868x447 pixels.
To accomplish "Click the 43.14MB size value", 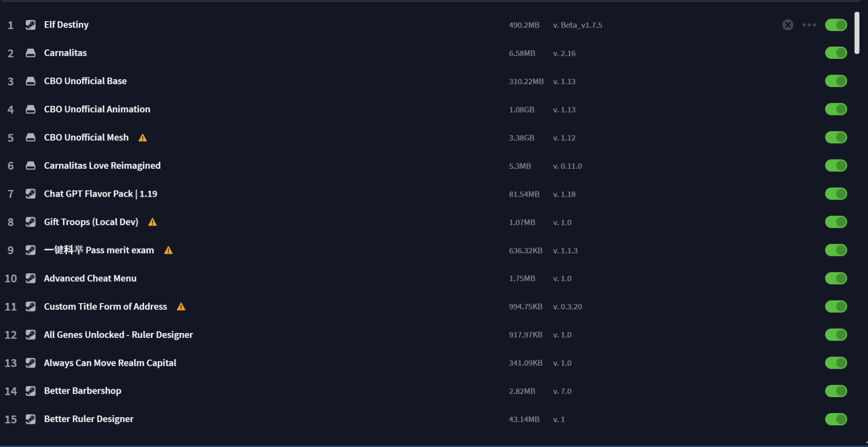I will click(524, 419).
